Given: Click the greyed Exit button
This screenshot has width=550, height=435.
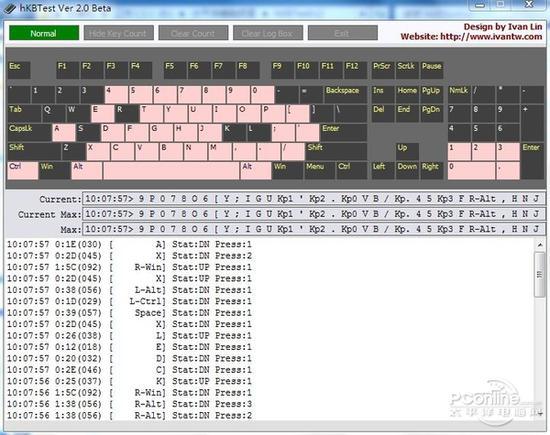Looking at the screenshot, I should 343,33.
